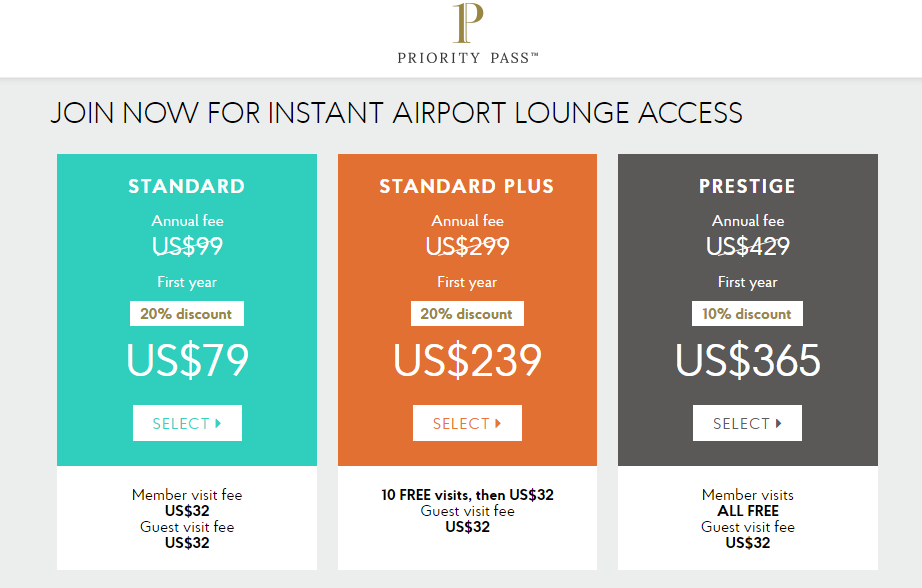Click the PRESTIGE plan heading
The width and height of the screenshot is (922, 588).
coord(747,186)
